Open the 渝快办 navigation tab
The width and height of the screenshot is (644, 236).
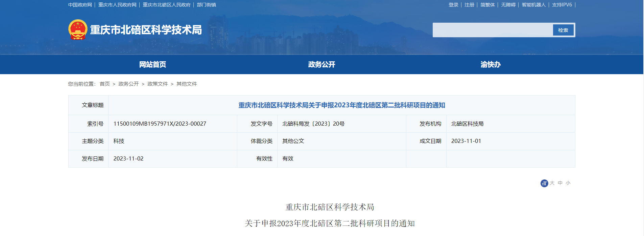click(491, 64)
